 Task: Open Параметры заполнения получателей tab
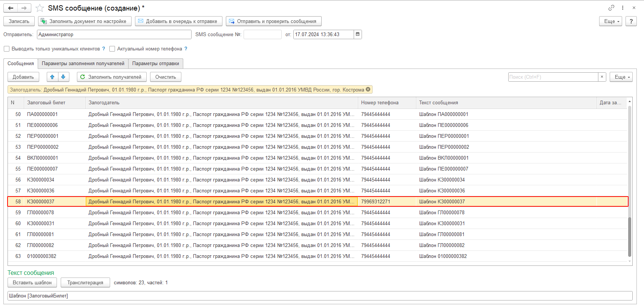tap(83, 63)
